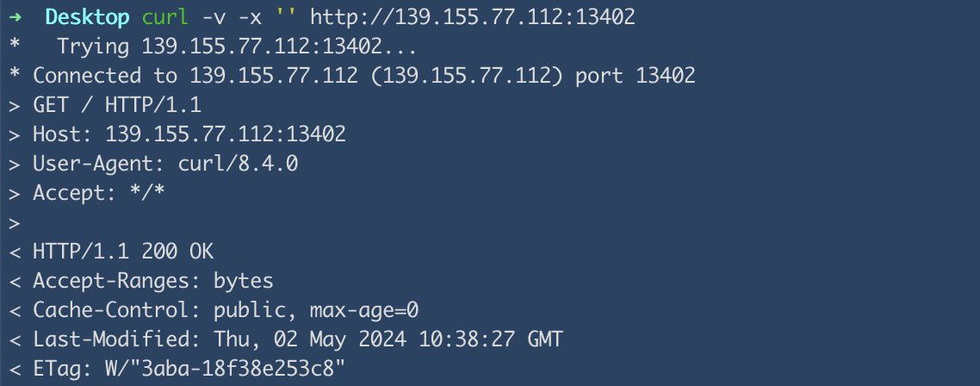Click the User-Agent curl/8.4.0 header
The height and width of the screenshot is (386, 980).
165,164
